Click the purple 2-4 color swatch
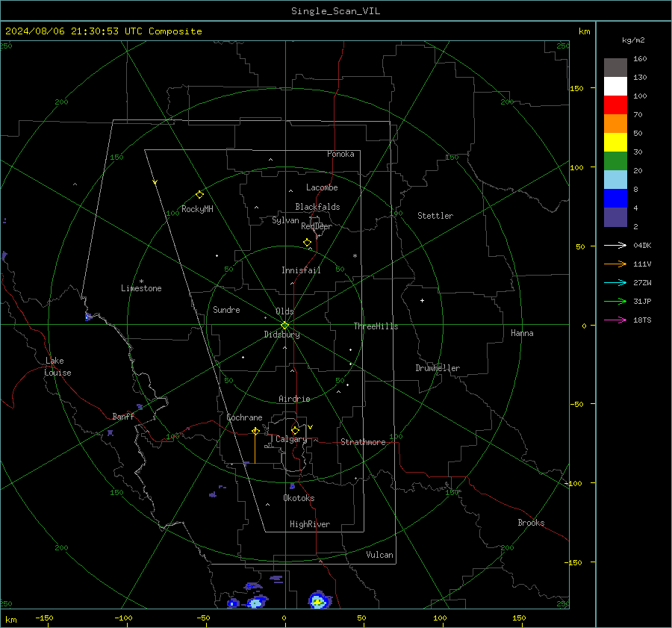 [615, 217]
